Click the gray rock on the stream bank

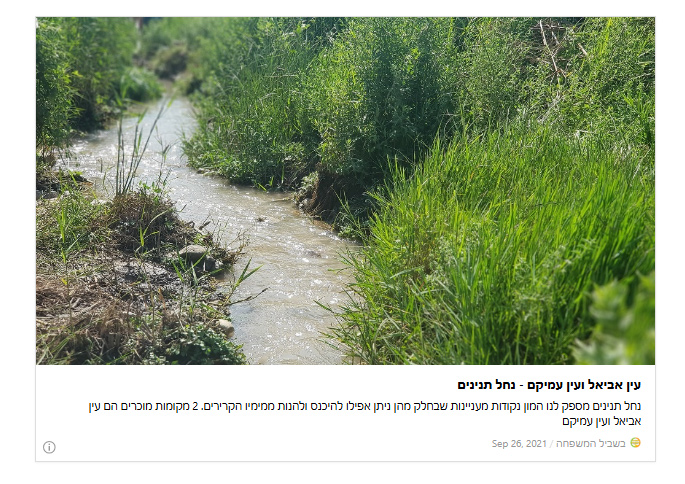(x=193, y=253)
